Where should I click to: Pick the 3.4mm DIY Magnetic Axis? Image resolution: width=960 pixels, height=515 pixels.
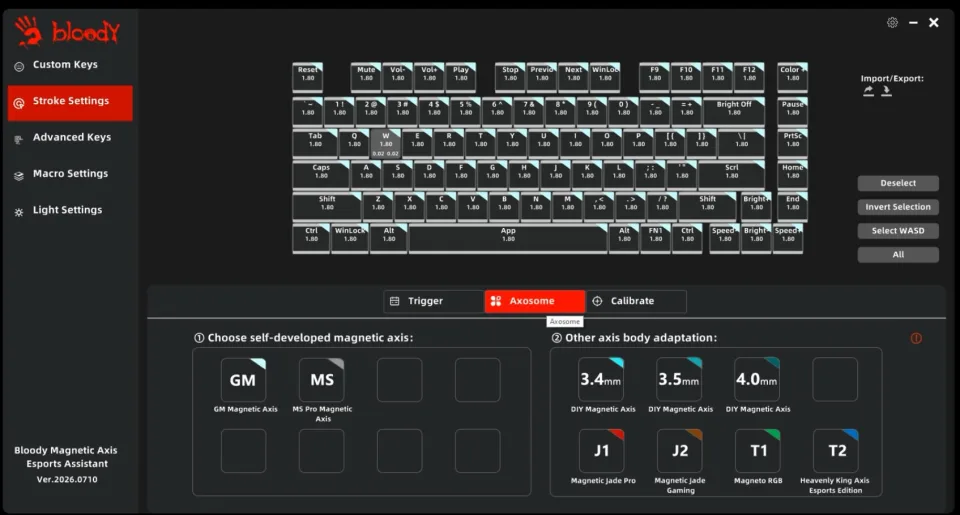(x=601, y=379)
